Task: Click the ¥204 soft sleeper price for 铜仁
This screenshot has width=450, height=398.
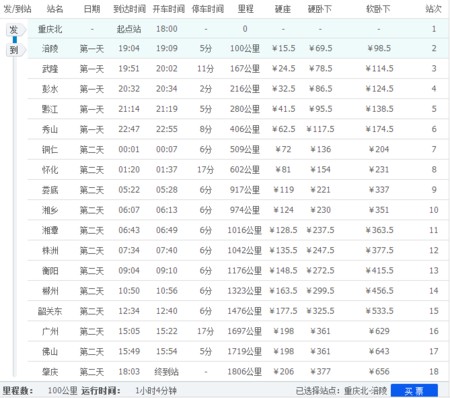Action: [379, 150]
